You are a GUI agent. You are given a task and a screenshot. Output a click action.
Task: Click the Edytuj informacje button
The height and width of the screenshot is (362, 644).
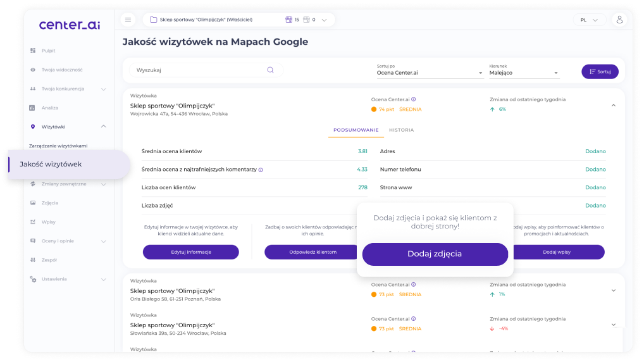click(190, 252)
